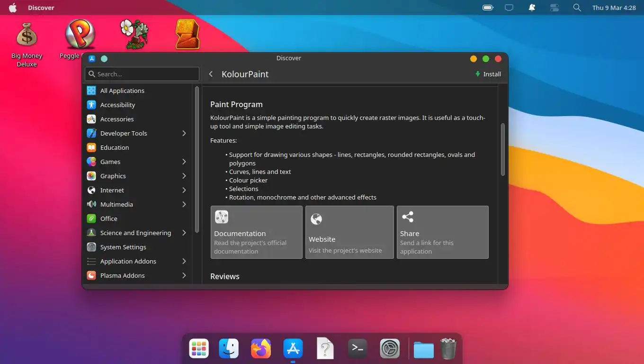Expand the Developer Tools category arrow
Viewport: 644px width, 364px height.
[184, 133]
